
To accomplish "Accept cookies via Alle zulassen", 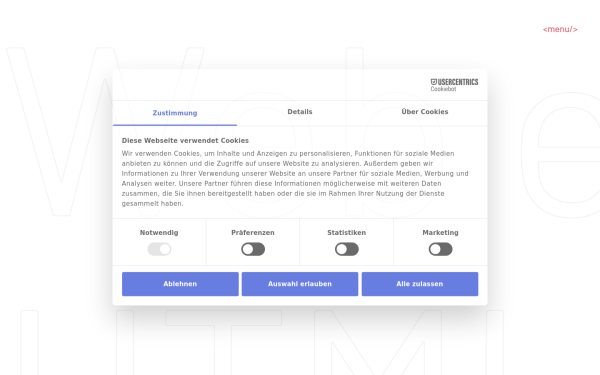I will point(420,284).
